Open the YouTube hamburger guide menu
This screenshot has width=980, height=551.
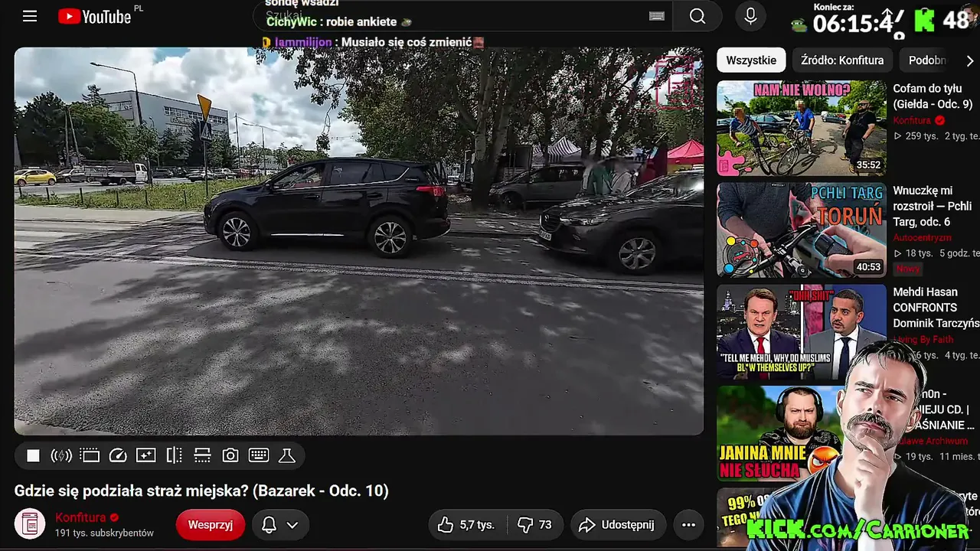tap(30, 16)
